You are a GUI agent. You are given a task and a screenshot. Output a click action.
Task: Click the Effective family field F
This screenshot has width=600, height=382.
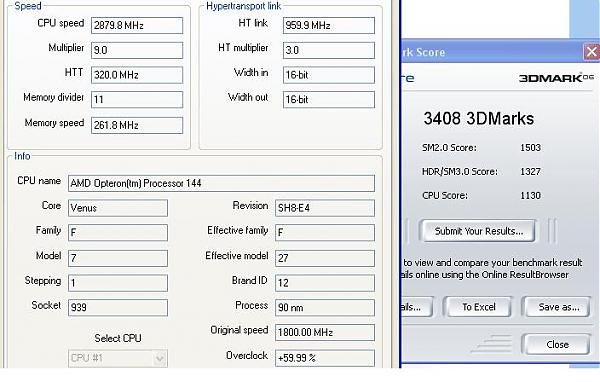coord(325,233)
